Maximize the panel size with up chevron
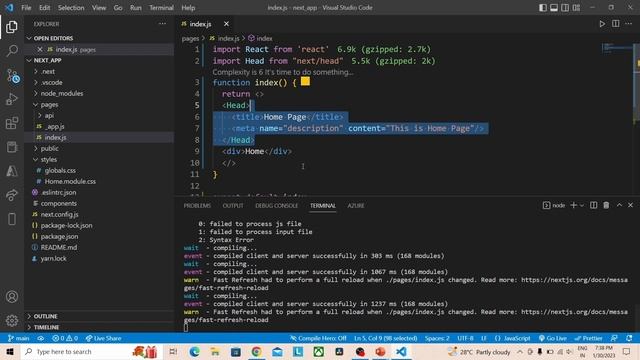 click(x=619, y=205)
